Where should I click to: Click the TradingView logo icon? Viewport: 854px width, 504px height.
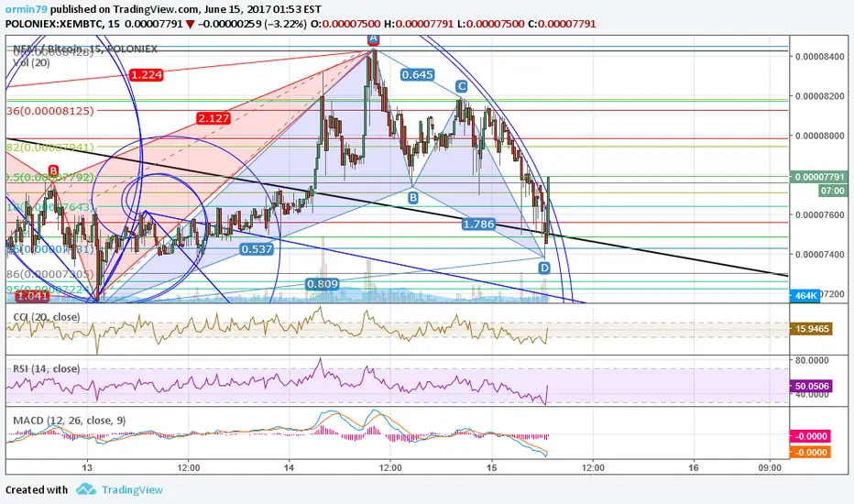click(x=86, y=489)
